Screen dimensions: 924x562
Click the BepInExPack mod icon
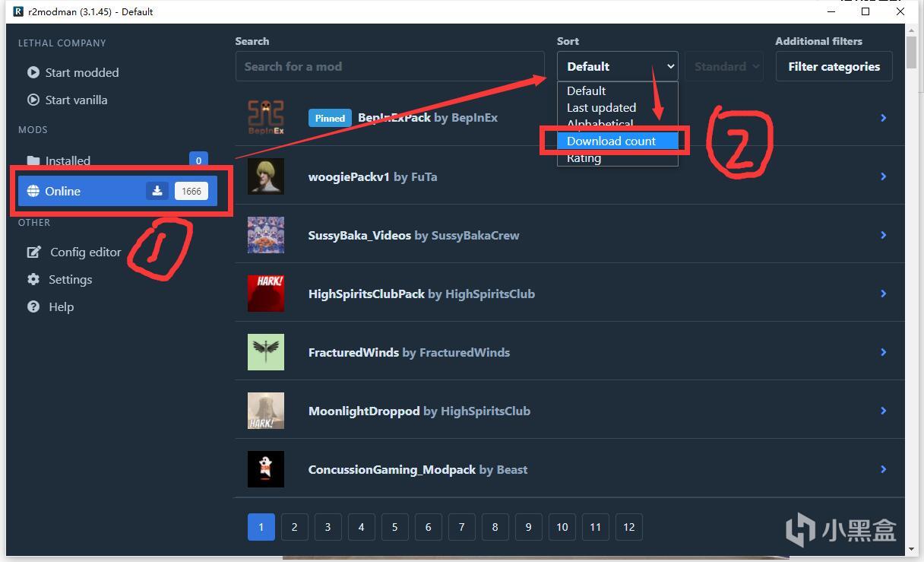tap(266, 118)
